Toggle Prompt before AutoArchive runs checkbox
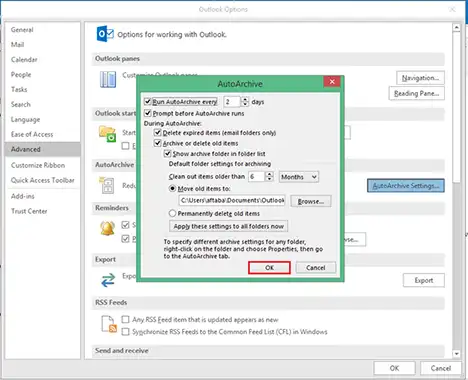This screenshot has height=380, width=468. (x=147, y=113)
